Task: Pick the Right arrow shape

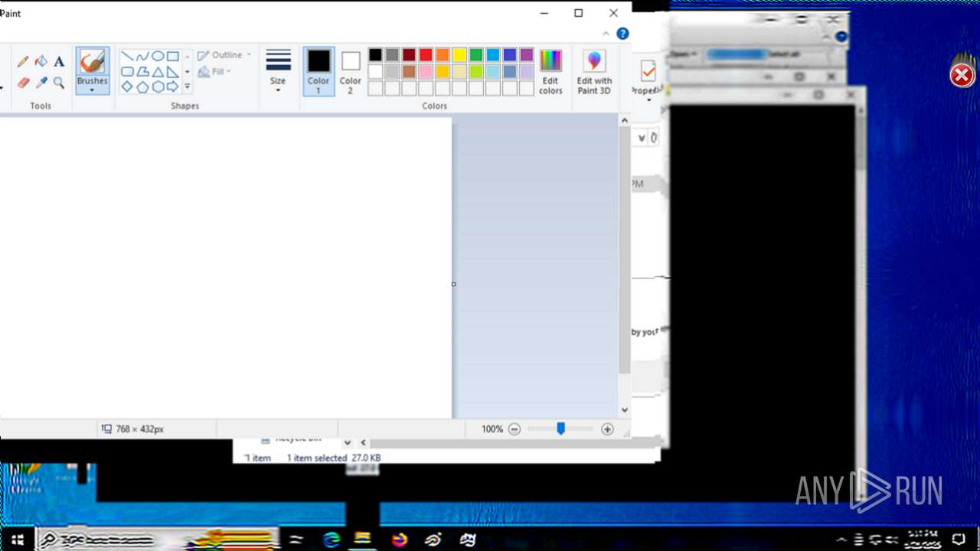Action: click(x=173, y=86)
